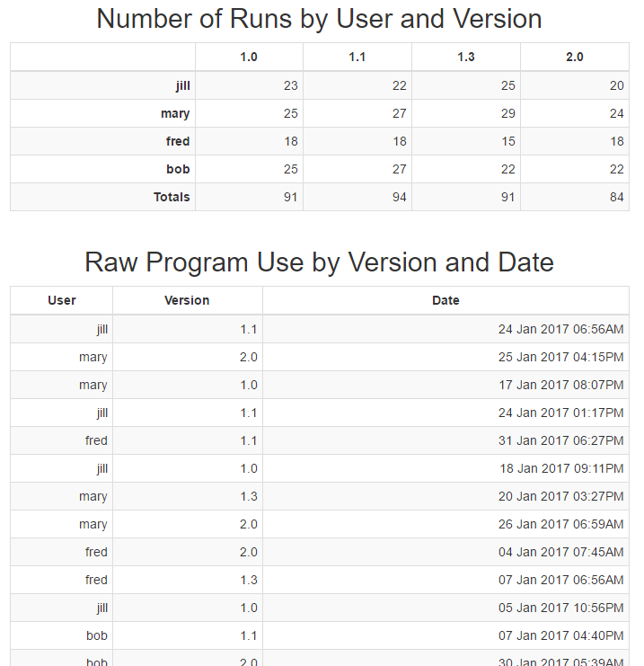
Task: Select the bold fred row label in the runs table
Action: 178,141
